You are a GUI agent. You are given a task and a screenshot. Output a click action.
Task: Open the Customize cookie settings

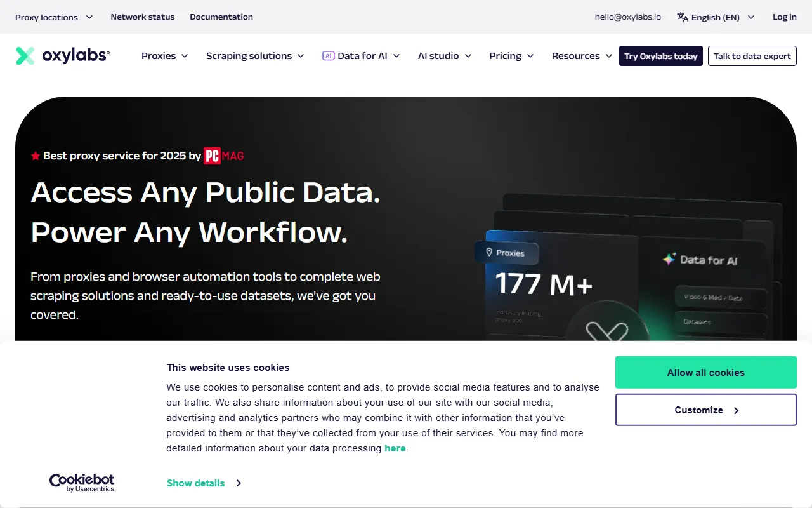point(705,410)
